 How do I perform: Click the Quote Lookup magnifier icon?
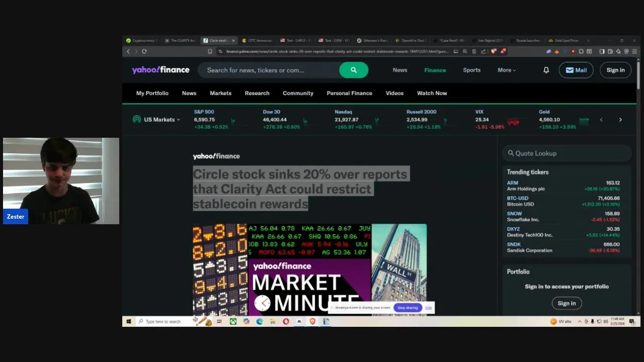511,153
